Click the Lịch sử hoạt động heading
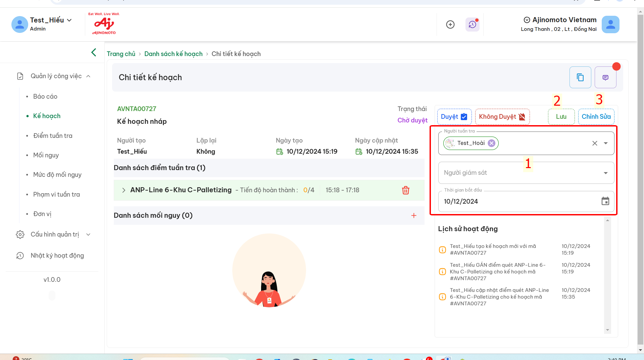Image resolution: width=644 pixels, height=360 pixels. [467, 229]
